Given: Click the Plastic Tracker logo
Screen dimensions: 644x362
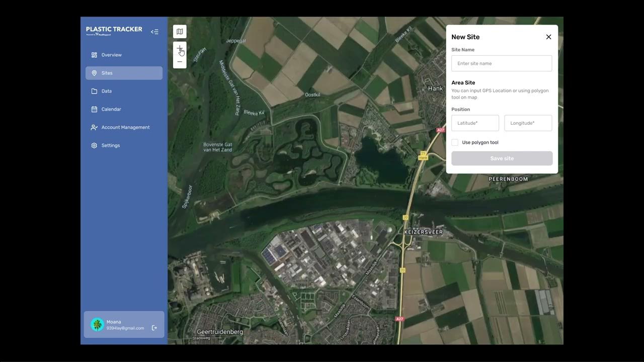Looking at the screenshot, I should pyautogui.click(x=114, y=31).
